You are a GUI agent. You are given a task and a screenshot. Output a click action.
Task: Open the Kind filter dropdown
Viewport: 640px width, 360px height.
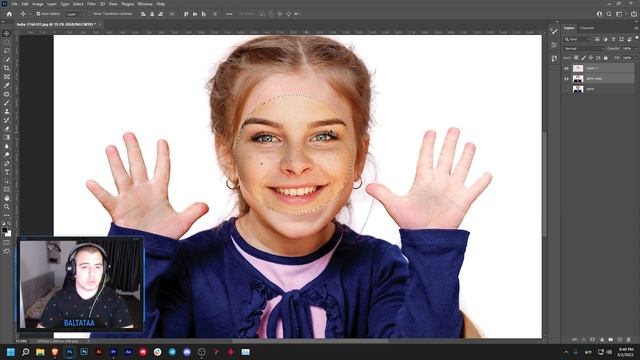point(578,39)
